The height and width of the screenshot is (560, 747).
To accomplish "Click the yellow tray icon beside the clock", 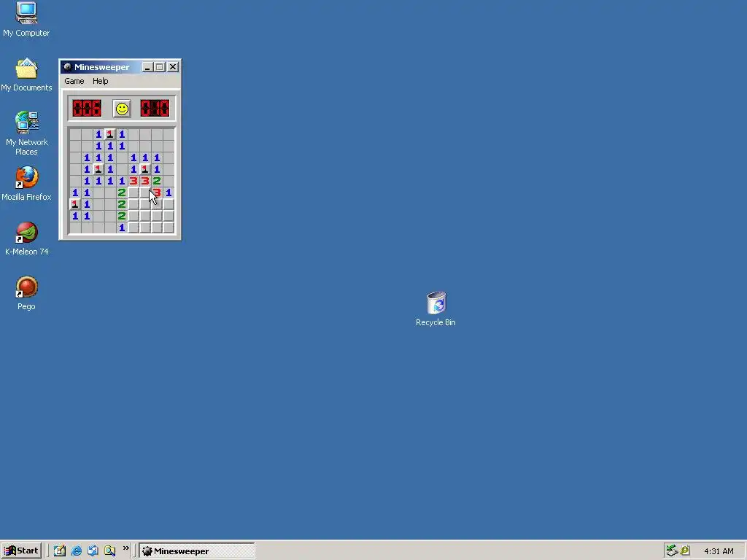I will coord(685,551).
